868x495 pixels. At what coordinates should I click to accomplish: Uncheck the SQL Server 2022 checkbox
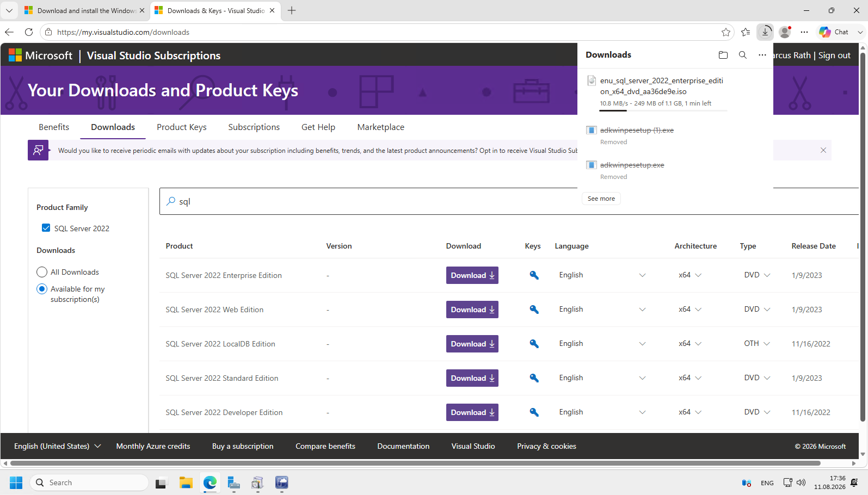point(46,228)
